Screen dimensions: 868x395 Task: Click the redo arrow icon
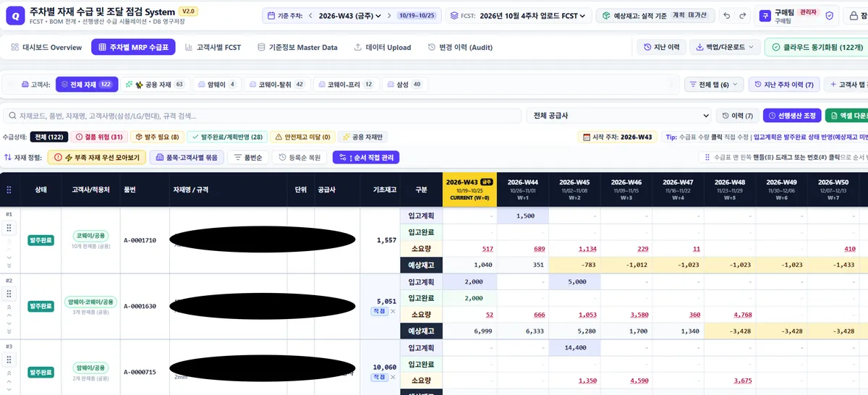coord(743,16)
